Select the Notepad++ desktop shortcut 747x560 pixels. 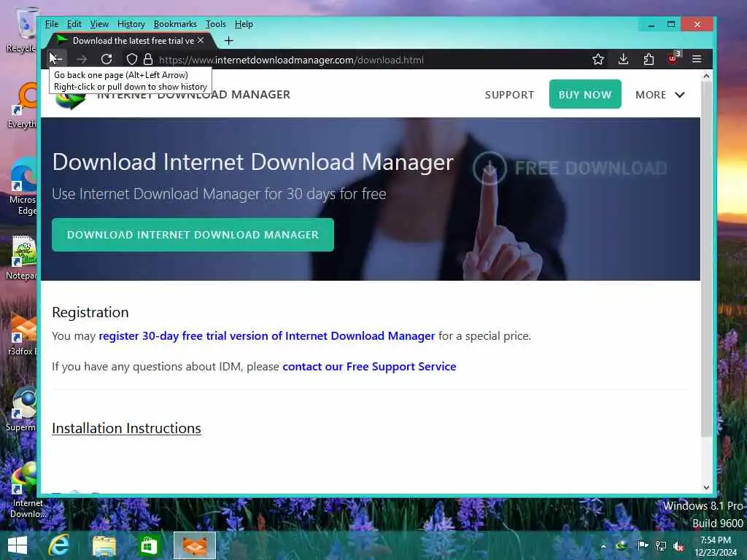pos(23,257)
